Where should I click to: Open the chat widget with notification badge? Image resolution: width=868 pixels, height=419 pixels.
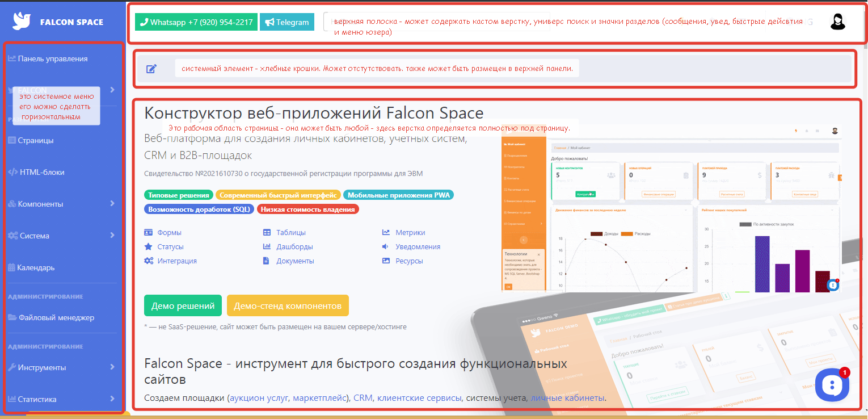point(832,384)
